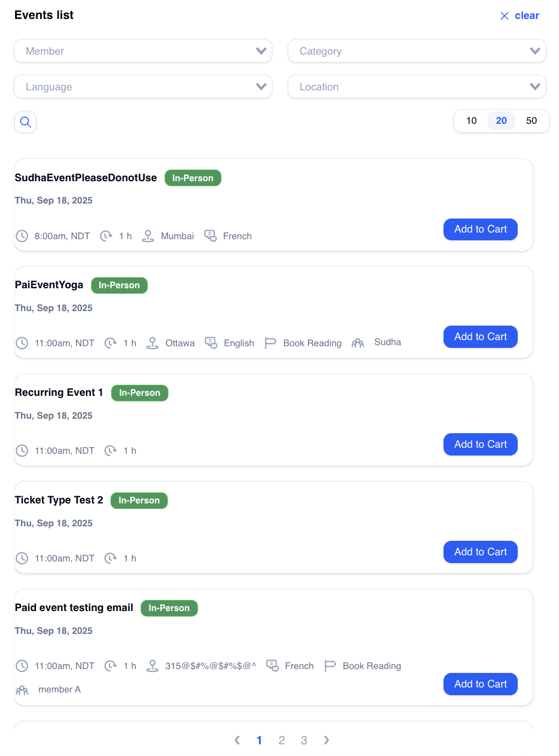
Task: Open the Location dropdown filter
Action: tap(417, 87)
